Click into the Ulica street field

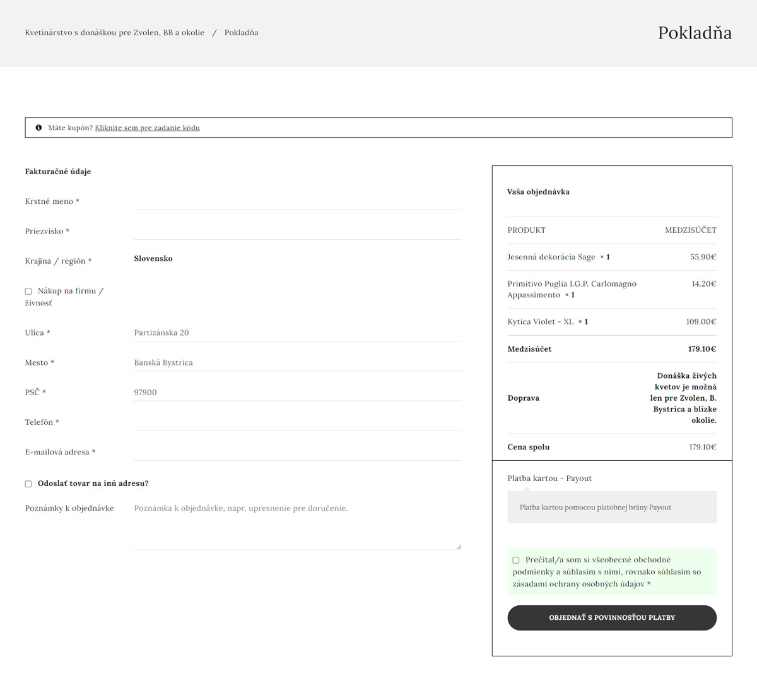(x=298, y=333)
